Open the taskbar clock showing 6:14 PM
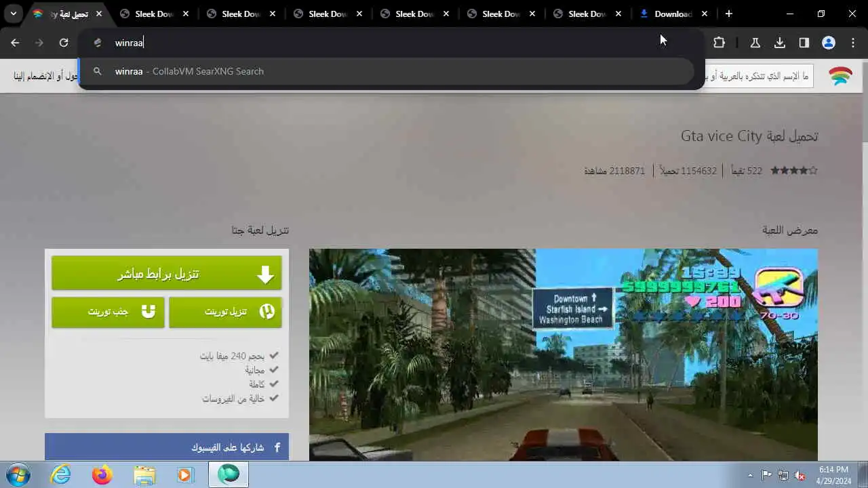Screen dimensions: 868x488 click(x=833, y=475)
